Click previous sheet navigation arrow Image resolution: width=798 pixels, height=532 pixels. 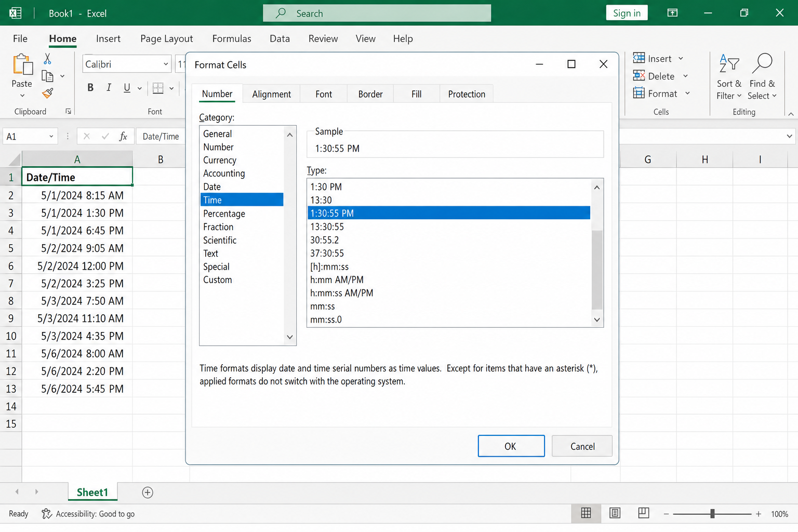tap(17, 491)
